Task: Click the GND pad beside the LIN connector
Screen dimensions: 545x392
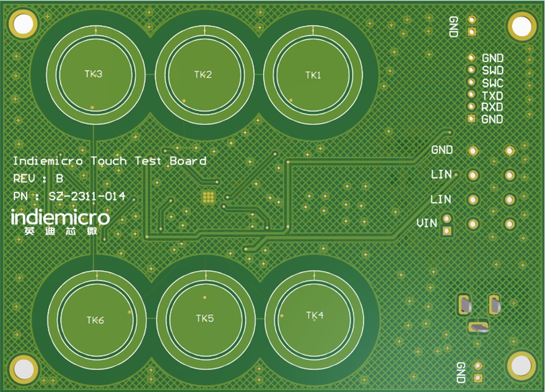Action: 473,151
